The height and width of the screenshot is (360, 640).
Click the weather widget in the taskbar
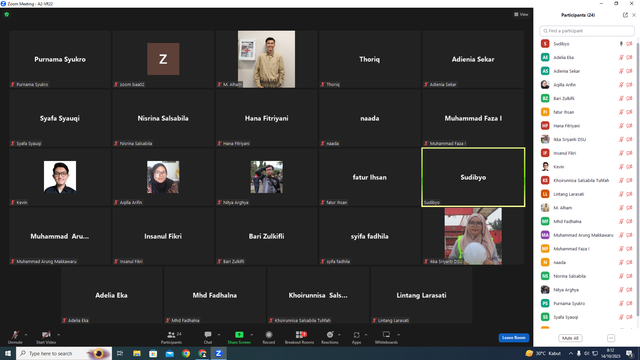coord(544,353)
